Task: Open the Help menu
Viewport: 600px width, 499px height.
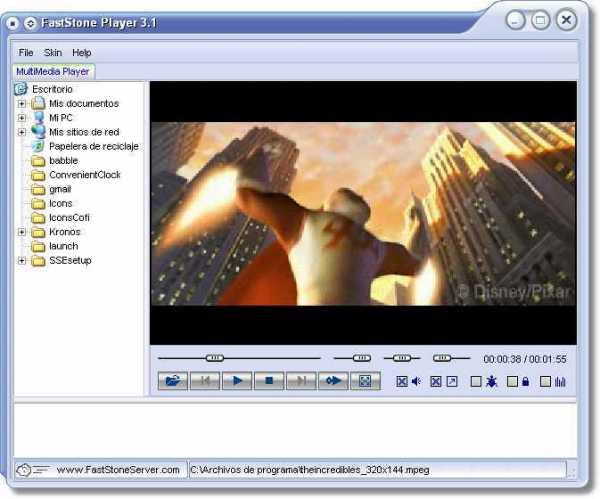Action: click(82, 52)
